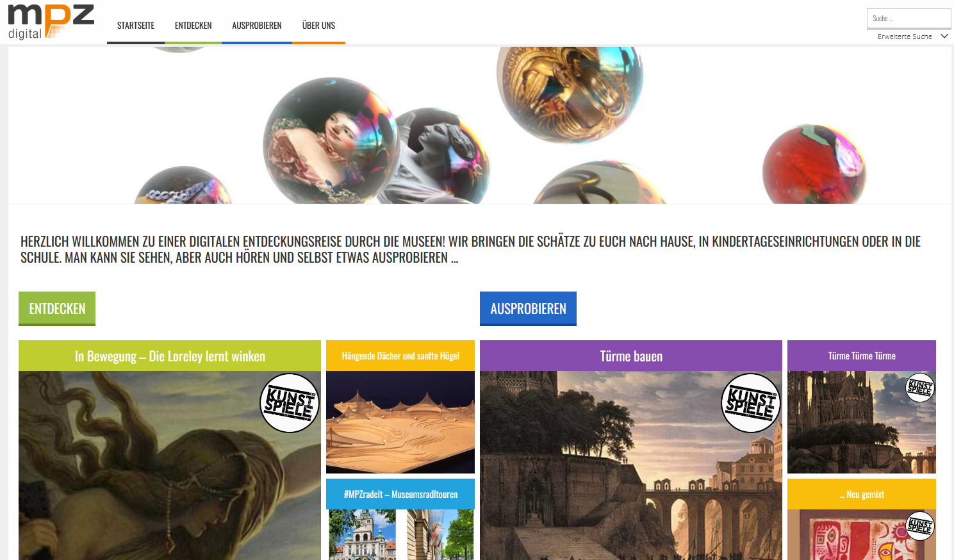Open #MPZradelt – Museumsradltouren tile
This screenshot has width=954, height=560.
[x=400, y=494]
